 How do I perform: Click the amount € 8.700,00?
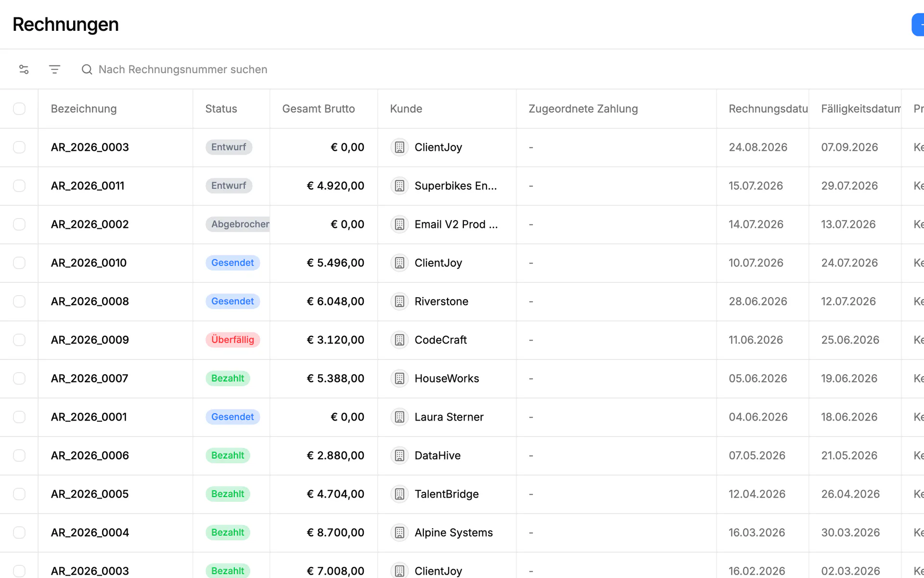click(335, 533)
